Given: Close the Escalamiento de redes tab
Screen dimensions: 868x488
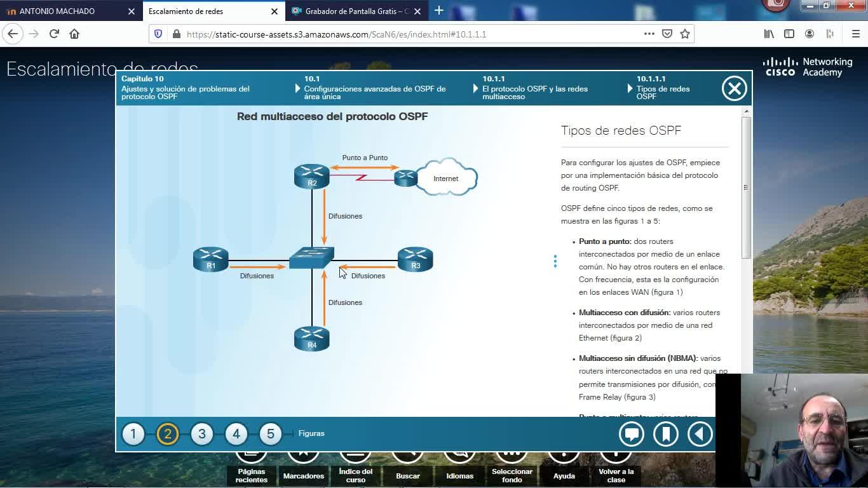Looking at the screenshot, I should [275, 11].
